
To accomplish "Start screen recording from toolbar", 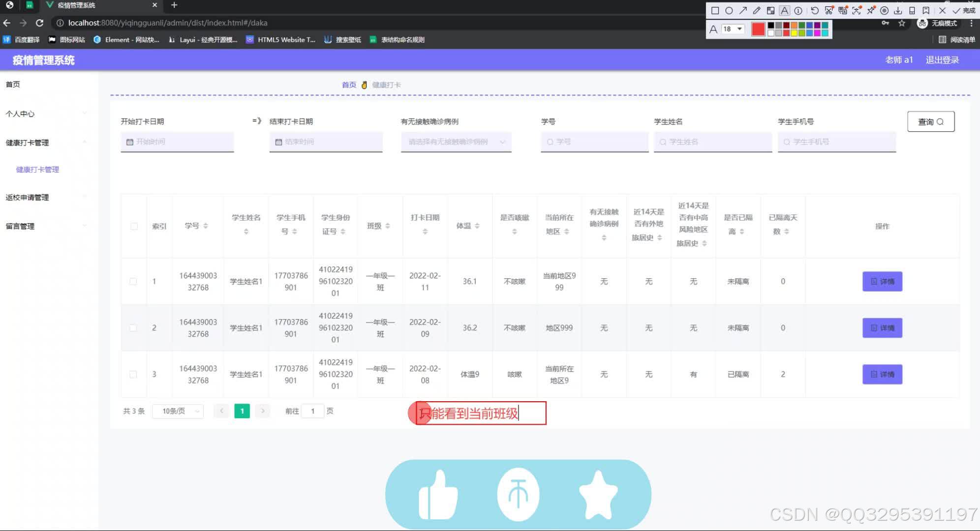I will point(885,10).
